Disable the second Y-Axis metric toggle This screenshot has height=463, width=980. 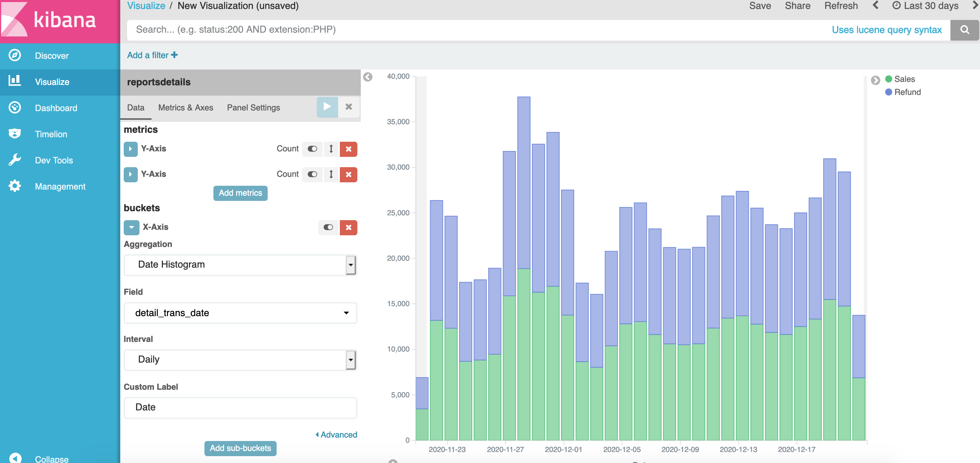pyautogui.click(x=312, y=174)
